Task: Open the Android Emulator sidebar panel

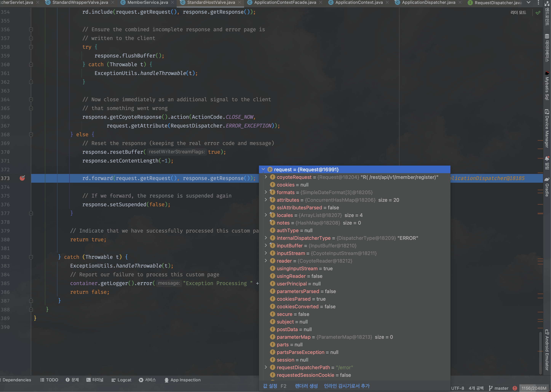Action: (547, 350)
